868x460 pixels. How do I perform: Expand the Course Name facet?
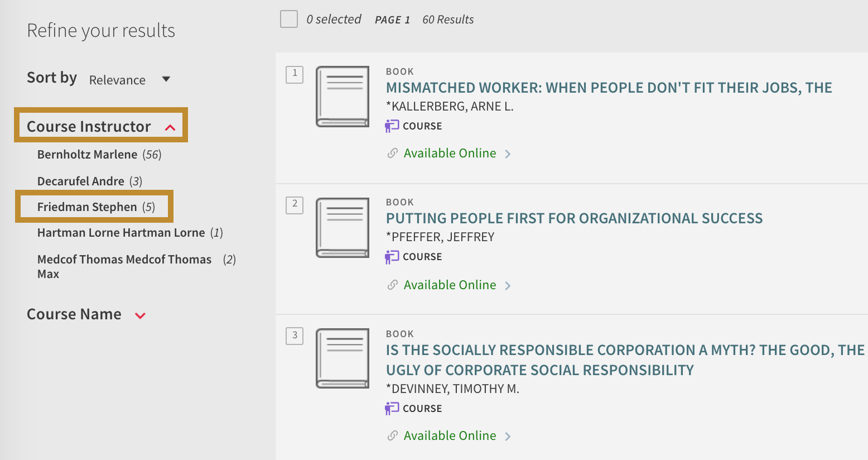[141, 315]
